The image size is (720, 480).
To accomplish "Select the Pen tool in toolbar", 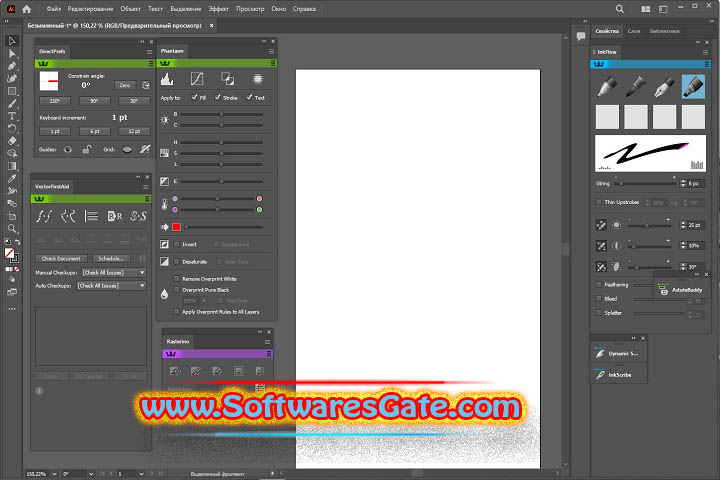I will point(12,66).
